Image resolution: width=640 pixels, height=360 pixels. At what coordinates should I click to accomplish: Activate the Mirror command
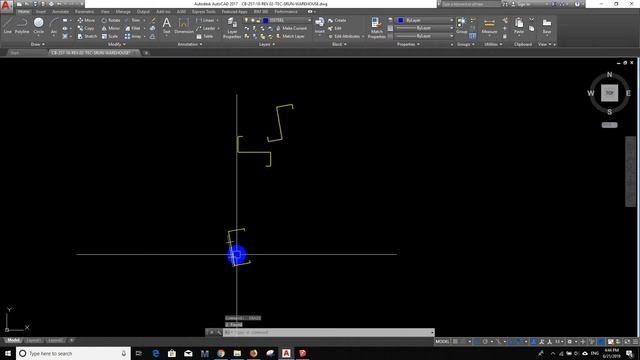point(111,28)
